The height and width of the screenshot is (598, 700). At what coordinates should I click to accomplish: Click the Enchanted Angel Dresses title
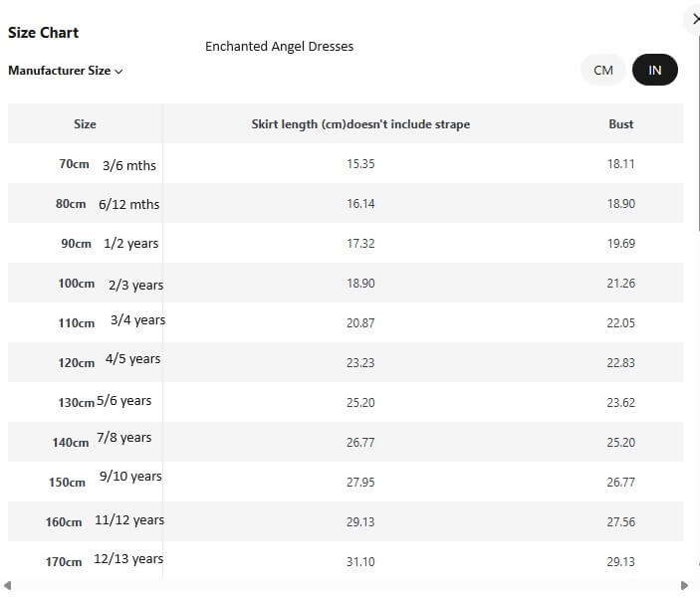279,47
